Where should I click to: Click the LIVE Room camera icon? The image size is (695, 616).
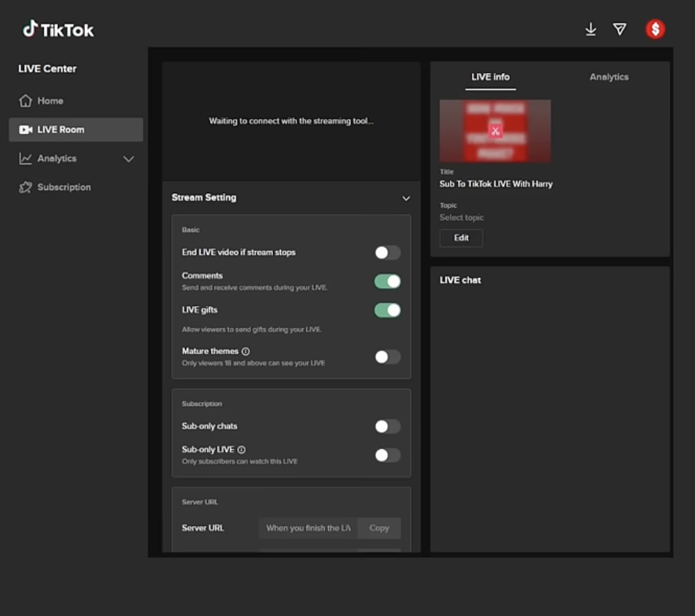click(26, 129)
